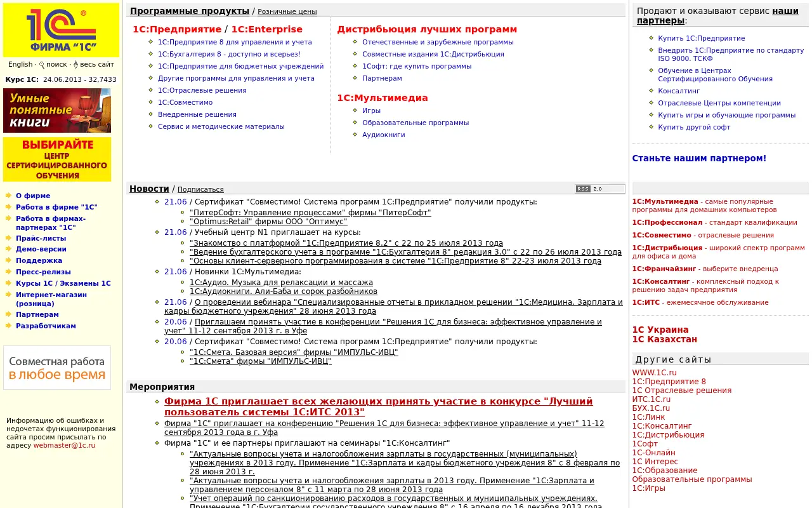Open the Программные продукты heading link
The image size is (812, 508).
point(190,11)
